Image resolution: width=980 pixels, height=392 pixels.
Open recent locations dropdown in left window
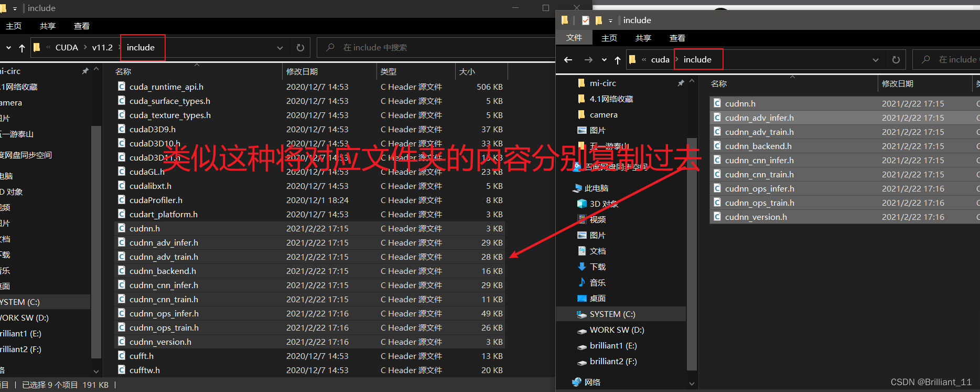8,48
